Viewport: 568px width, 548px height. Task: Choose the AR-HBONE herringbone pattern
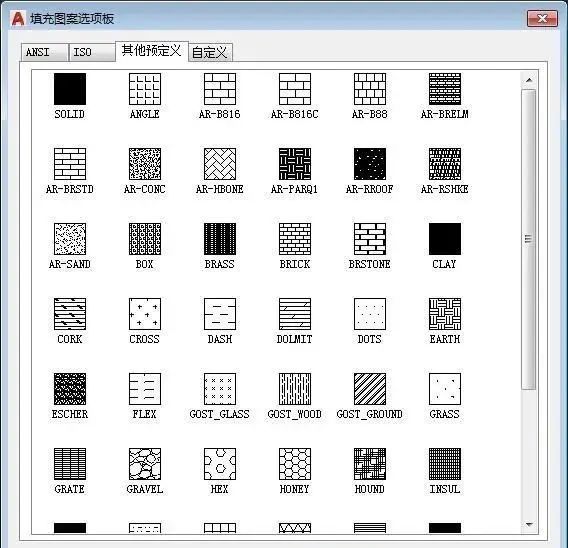[220, 164]
